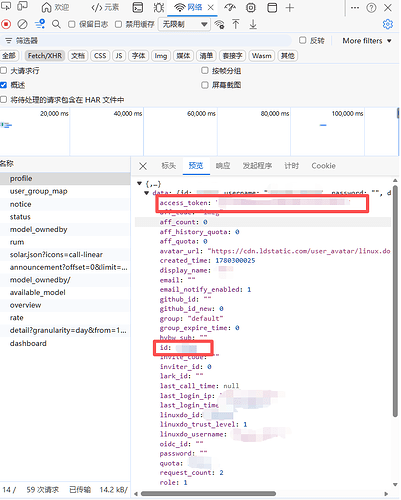Enable Screenshots (屏幕截图) checkbox
This screenshot has width=401, height=500.
pos(205,85)
